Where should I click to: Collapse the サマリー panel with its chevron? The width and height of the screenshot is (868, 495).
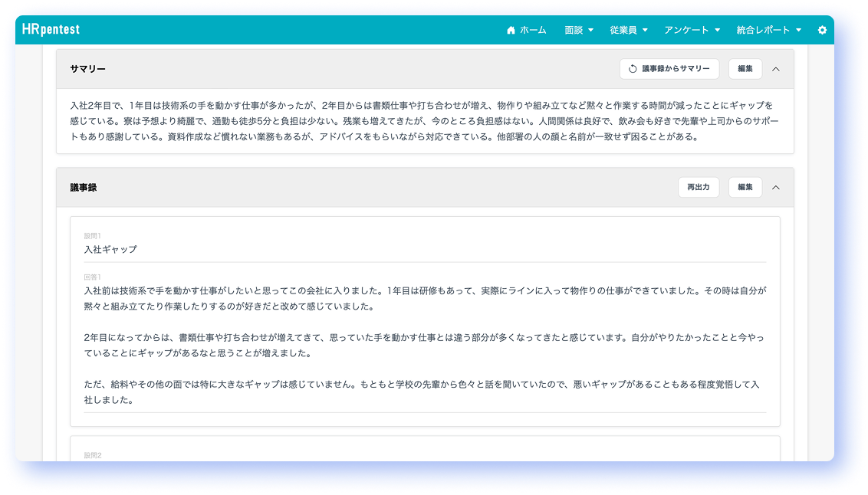click(x=775, y=68)
